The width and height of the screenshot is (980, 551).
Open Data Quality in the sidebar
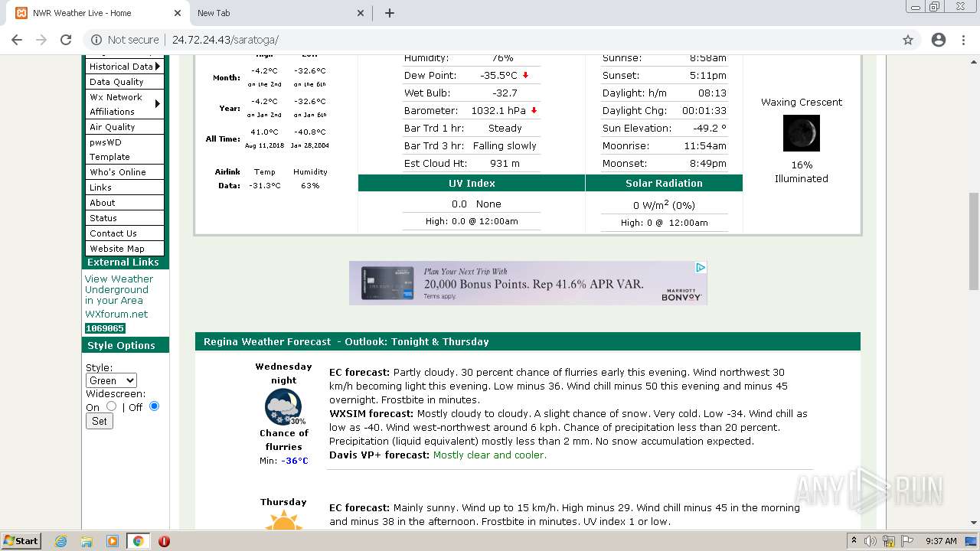click(x=124, y=82)
